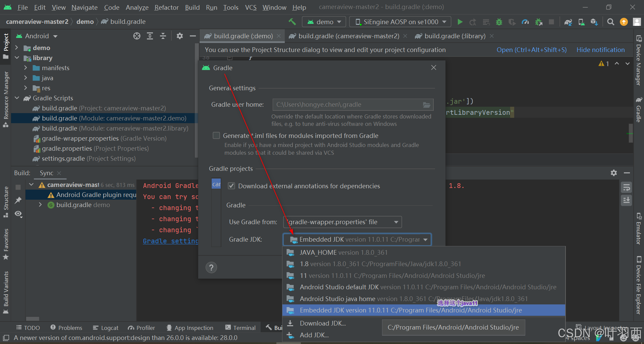Run the demo app with green play button

click(x=460, y=22)
